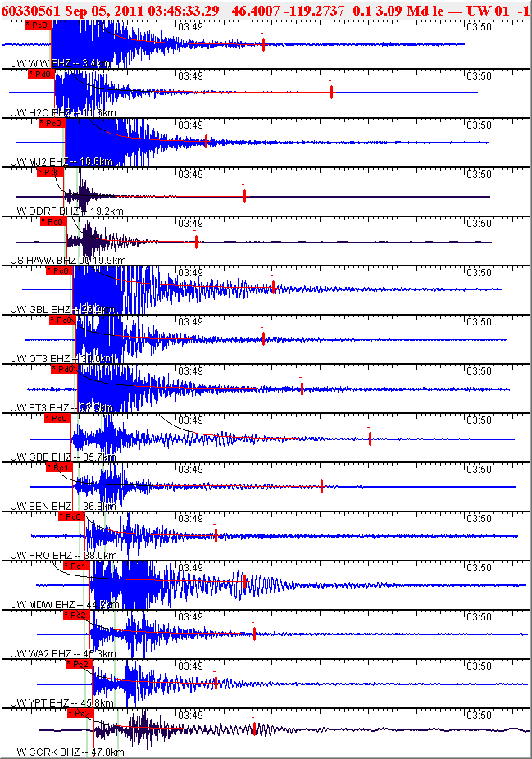Click the station label UW PRO EHZ
This screenshot has height=759, width=532.
(41, 555)
